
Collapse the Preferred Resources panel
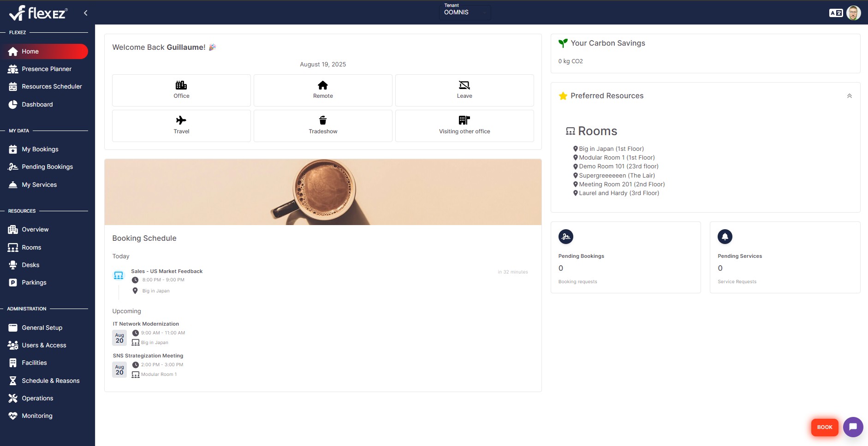coord(849,95)
